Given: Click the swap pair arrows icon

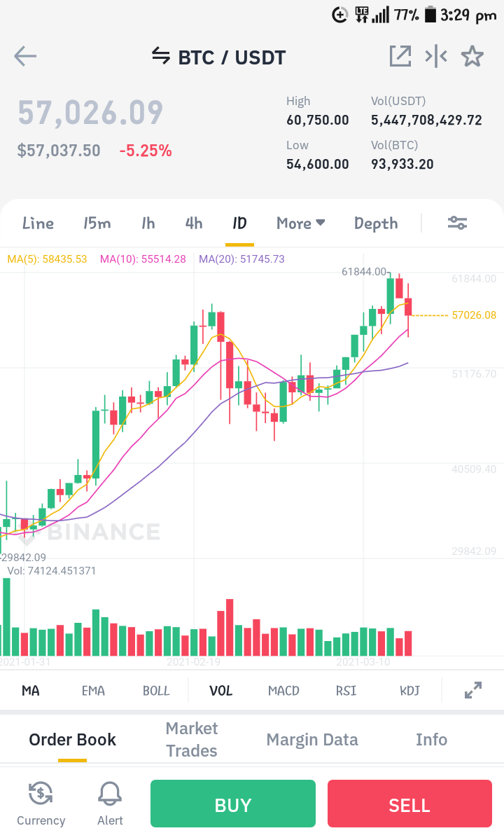Looking at the screenshot, I should [x=160, y=55].
